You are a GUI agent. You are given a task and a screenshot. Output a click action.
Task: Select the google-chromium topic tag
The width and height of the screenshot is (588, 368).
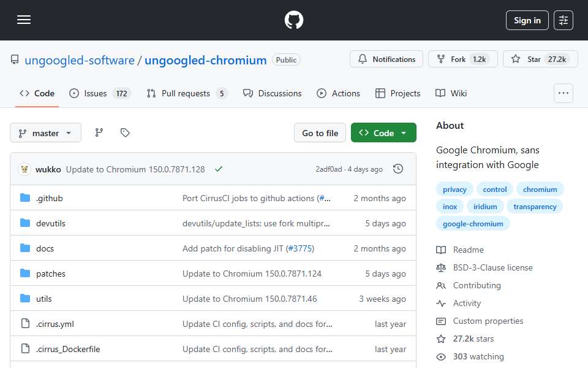click(473, 224)
